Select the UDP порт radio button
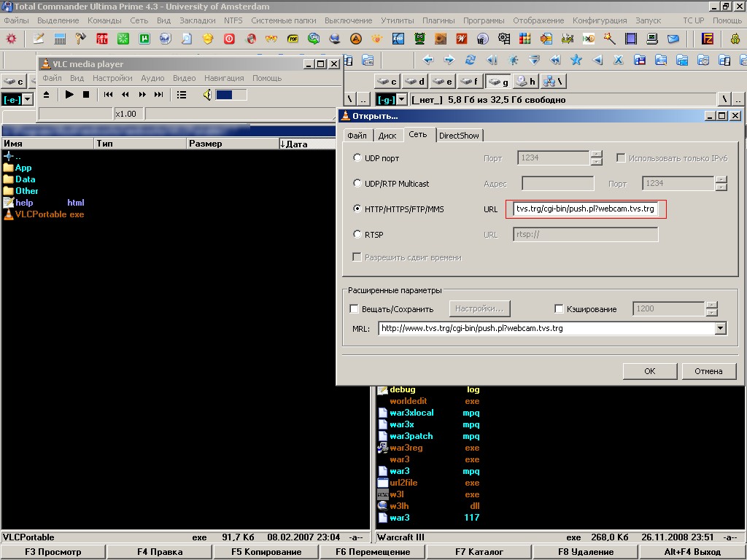747x560 pixels. pos(357,157)
